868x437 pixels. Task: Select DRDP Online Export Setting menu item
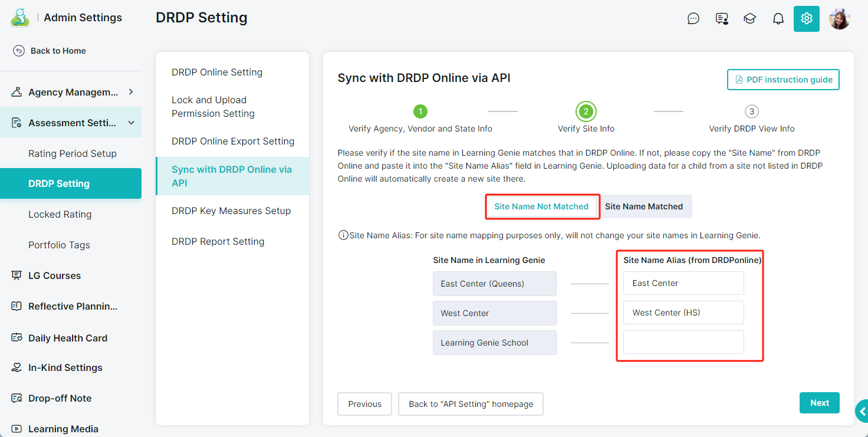233,141
